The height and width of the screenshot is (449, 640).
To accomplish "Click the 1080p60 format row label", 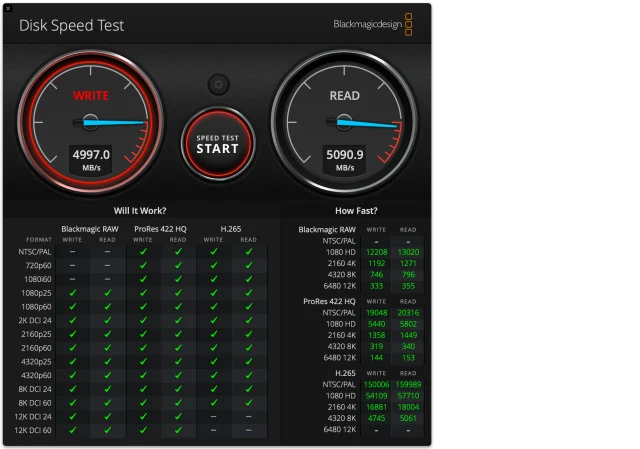I will pos(36,307).
